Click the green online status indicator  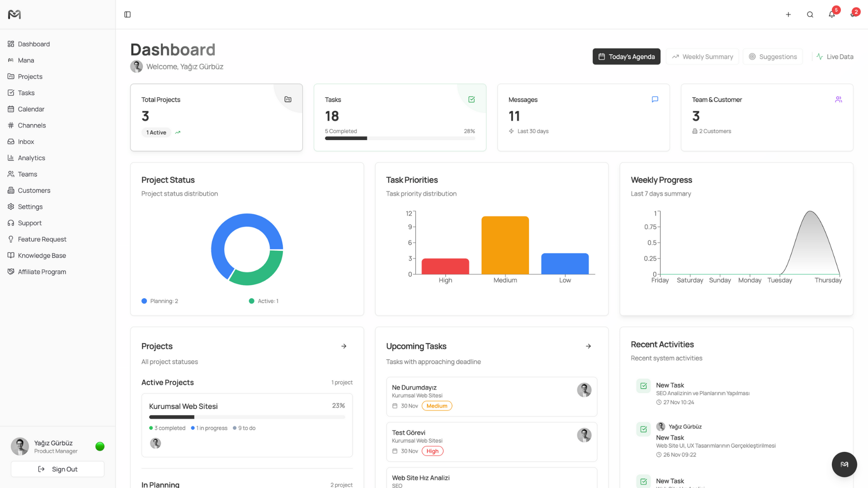pyautogui.click(x=100, y=446)
